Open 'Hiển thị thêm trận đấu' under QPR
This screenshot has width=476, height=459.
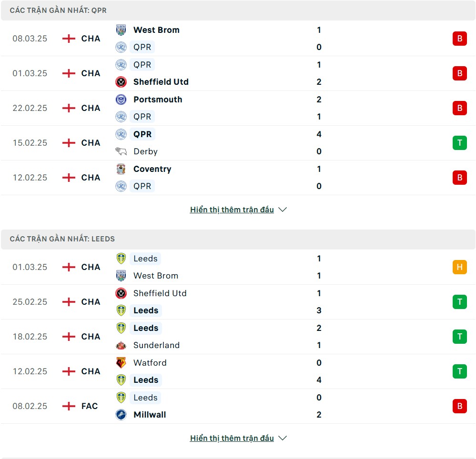click(232, 210)
